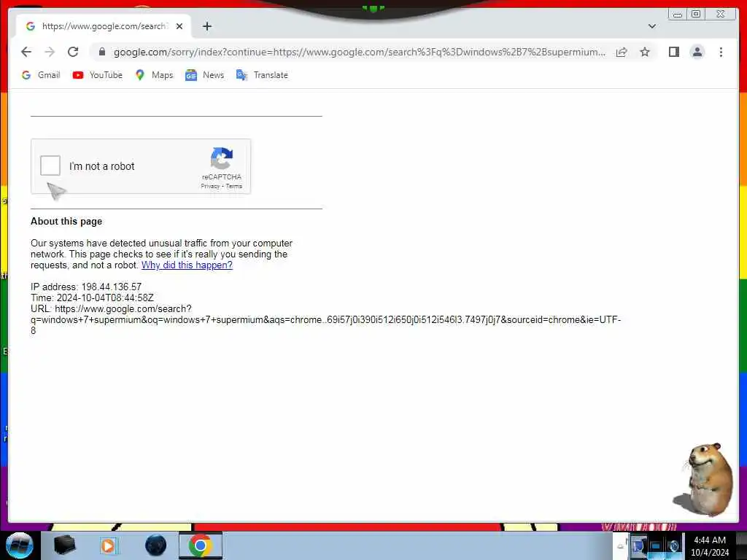This screenshot has width=747, height=560.
Task: Open the reCAPTCHA Privacy link
Action: 210,186
